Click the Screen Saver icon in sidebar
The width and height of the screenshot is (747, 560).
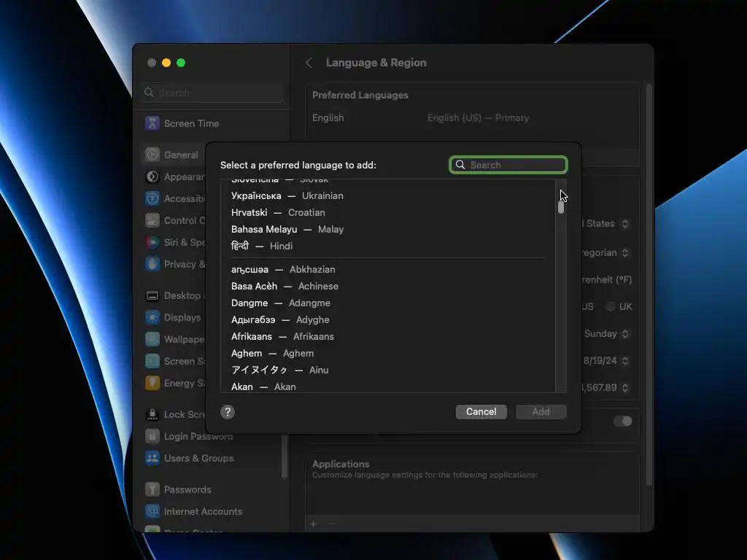[152, 362]
